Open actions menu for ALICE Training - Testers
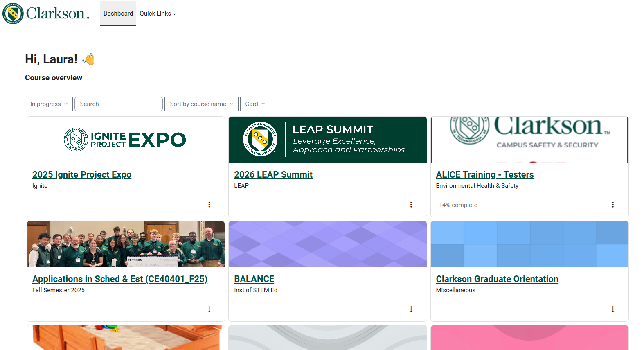Image resolution: width=644 pixels, height=350 pixels. (x=612, y=205)
